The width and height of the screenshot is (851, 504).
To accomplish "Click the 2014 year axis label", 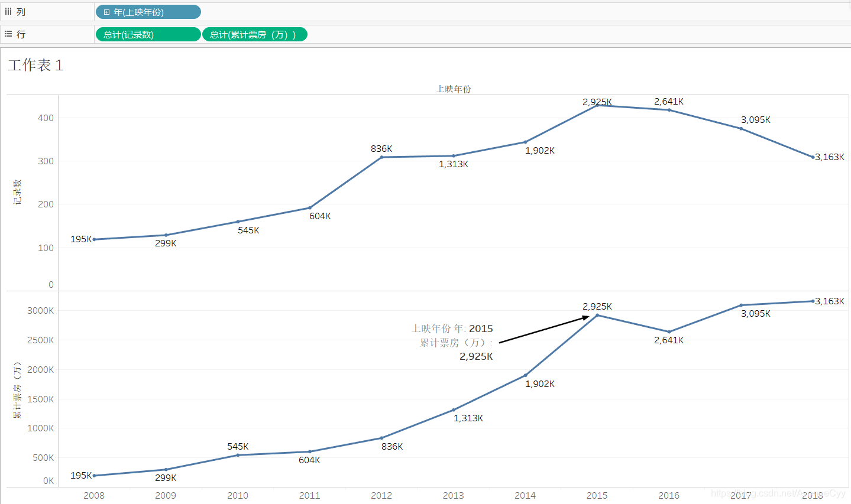I will [525, 496].
